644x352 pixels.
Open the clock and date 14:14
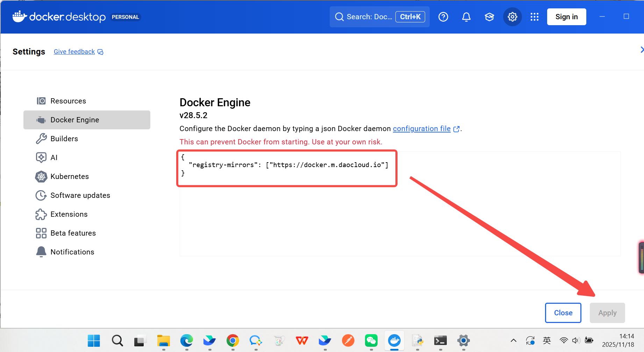(618, 340)
